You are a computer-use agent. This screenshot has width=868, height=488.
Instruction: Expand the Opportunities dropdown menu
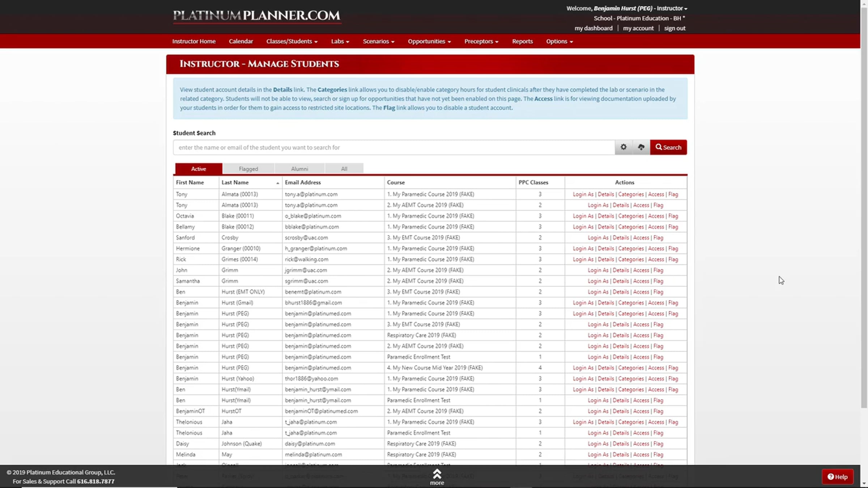pos(429,41)
